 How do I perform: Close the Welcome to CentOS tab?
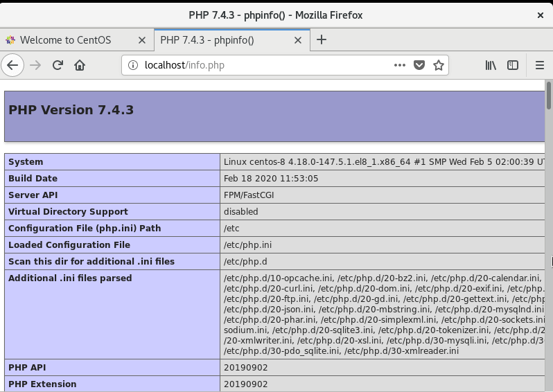[142, 41]
